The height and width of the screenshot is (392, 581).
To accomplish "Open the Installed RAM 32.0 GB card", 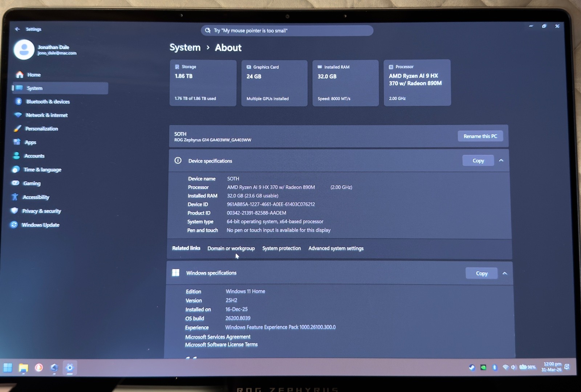I will [x=345, y=83].
